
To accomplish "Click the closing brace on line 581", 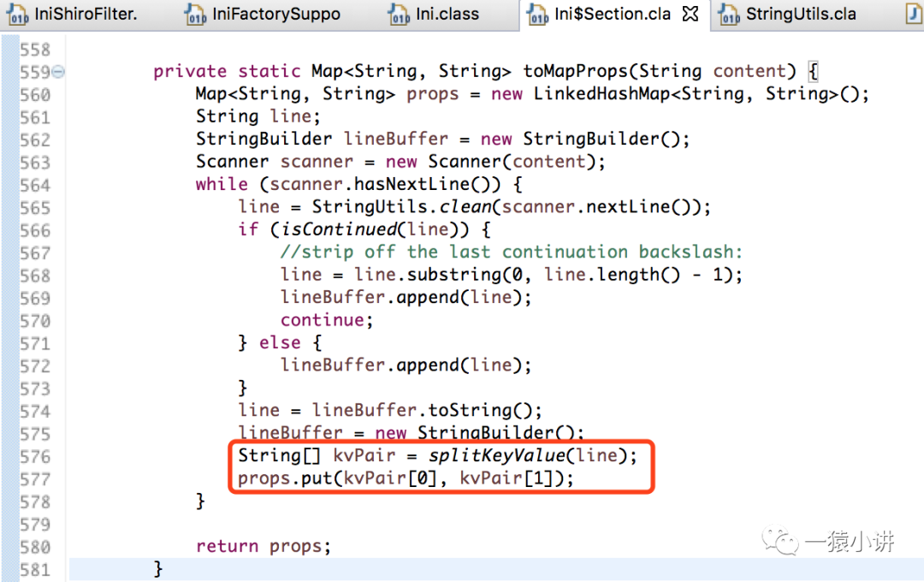I will (x=157, y=568).
